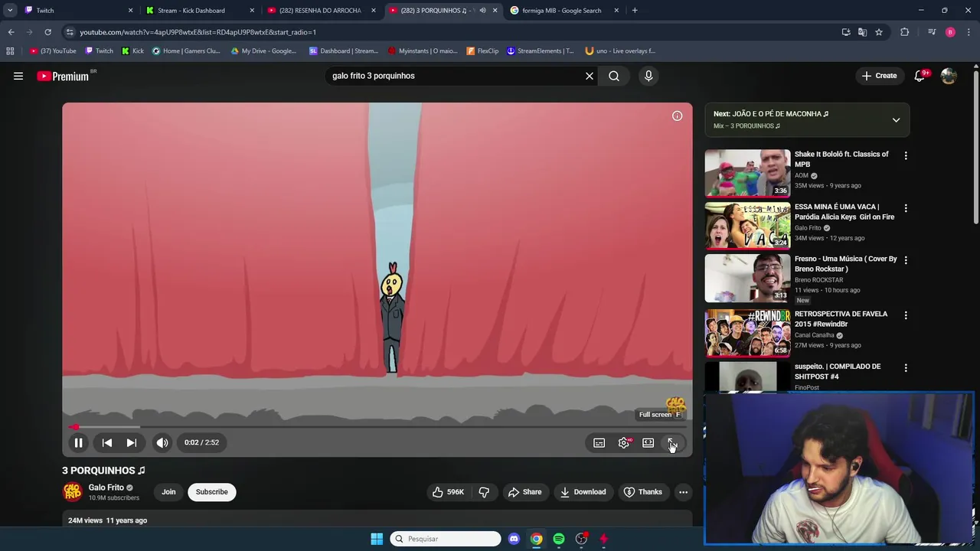Switch to Stream - Kick Dashboard tab
Viewport: 980px width, 551px height.
click(x=199, y=11)
